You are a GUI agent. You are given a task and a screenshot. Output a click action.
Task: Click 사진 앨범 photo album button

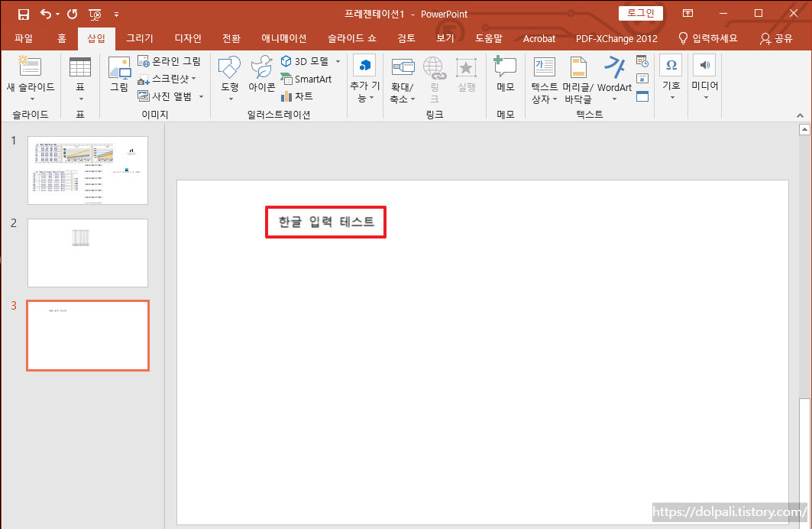165,96
